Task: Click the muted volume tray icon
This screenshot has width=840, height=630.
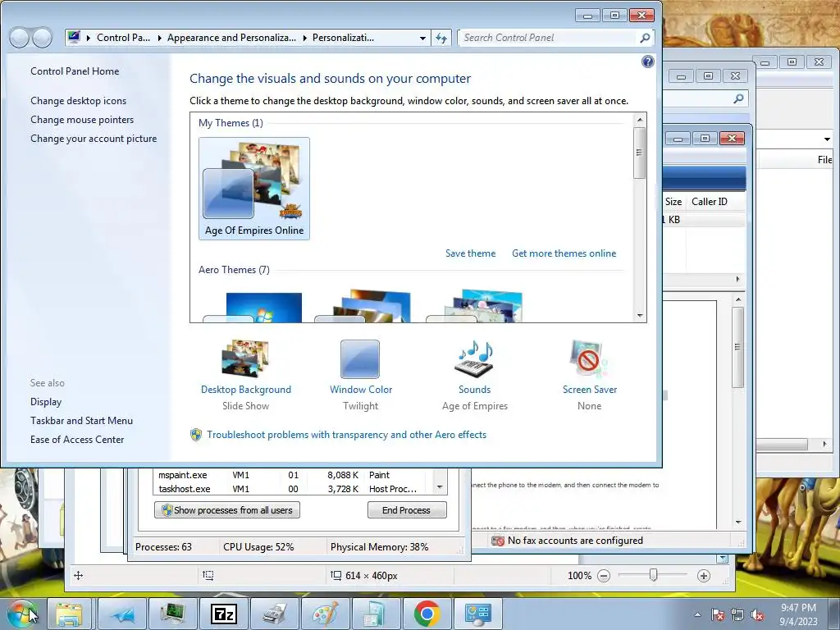Action: pyautogui.click(x=757, y=614)
